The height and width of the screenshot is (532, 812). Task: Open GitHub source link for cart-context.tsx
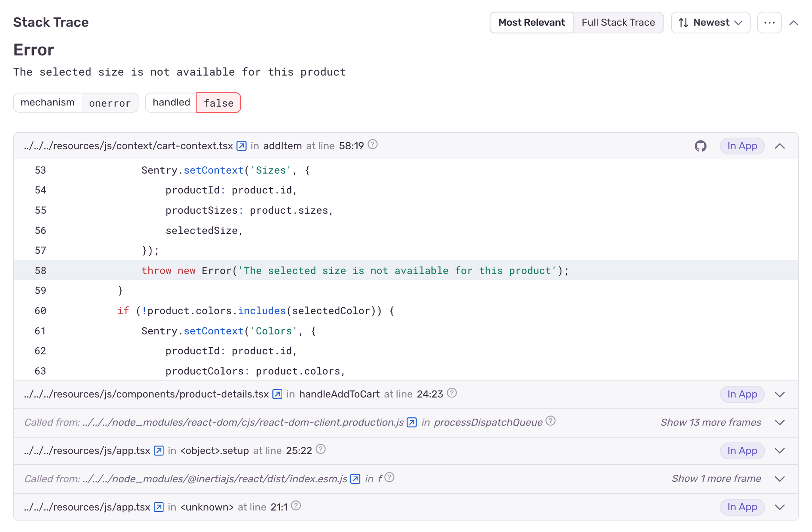[x=701, y=146]
